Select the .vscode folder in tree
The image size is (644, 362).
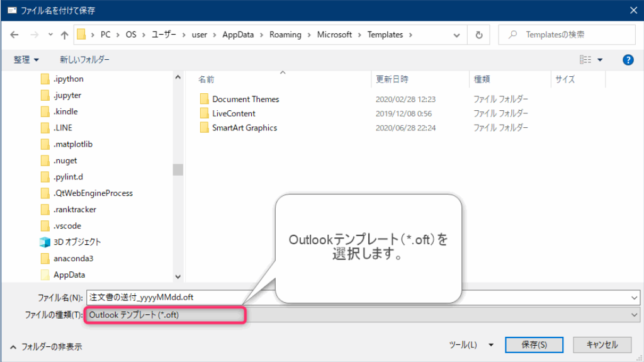(x=67, y=226)
